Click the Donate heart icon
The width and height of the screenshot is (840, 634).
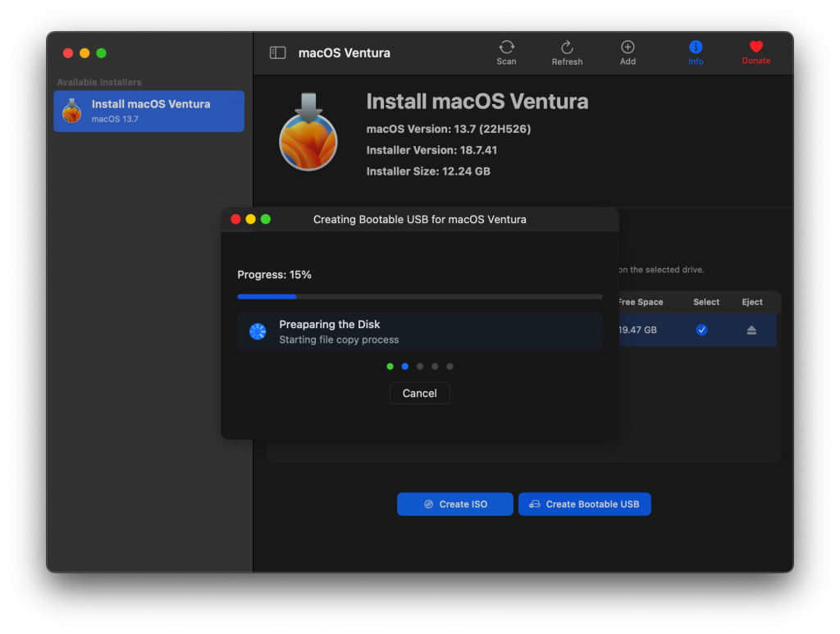click(756, 47)
